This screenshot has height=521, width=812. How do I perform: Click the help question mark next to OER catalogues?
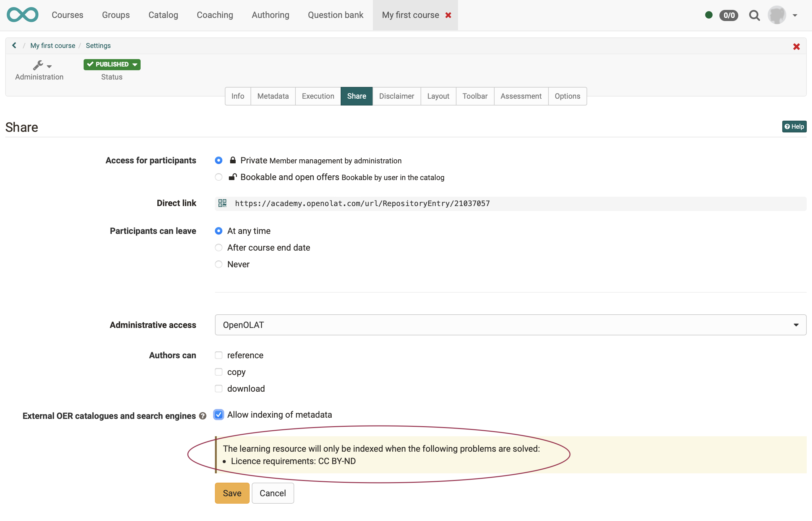click(203, 416)
